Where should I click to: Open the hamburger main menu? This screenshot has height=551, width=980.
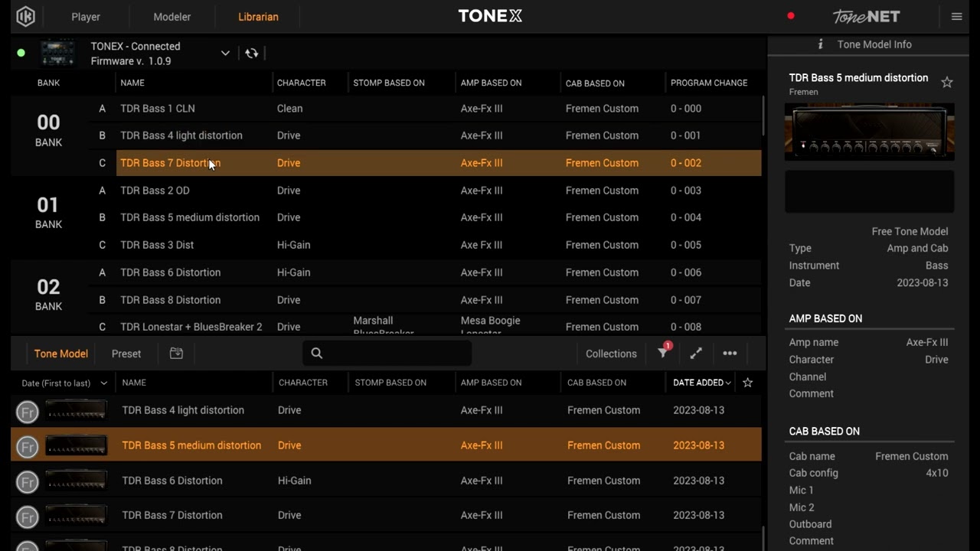coord(956,16)
